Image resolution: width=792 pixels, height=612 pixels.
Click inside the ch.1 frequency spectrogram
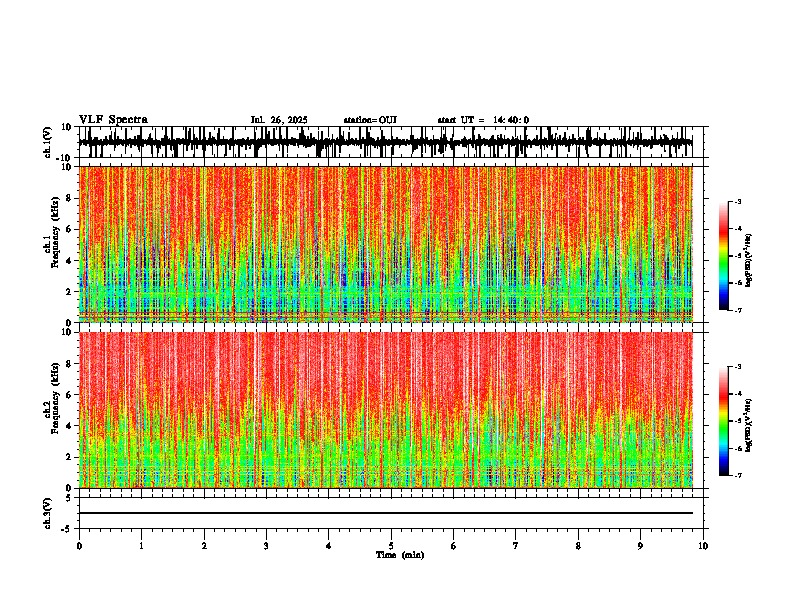point(386,244)
